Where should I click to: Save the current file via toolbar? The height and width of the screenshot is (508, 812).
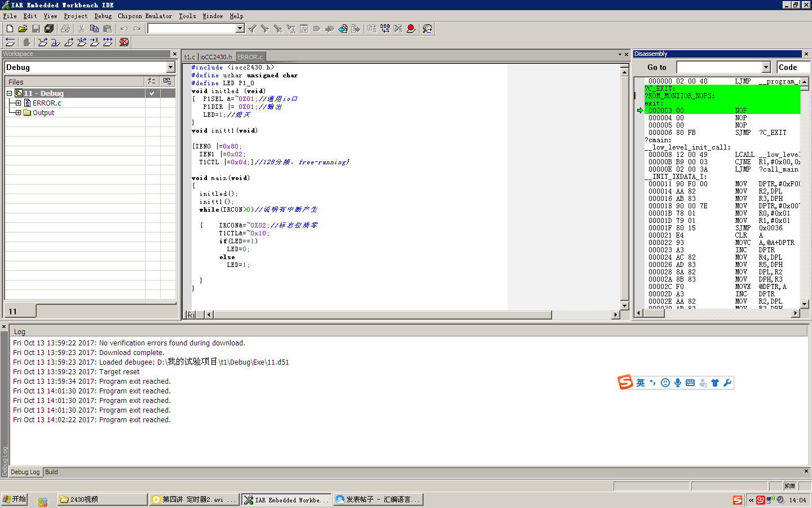(x=36, y=29)
